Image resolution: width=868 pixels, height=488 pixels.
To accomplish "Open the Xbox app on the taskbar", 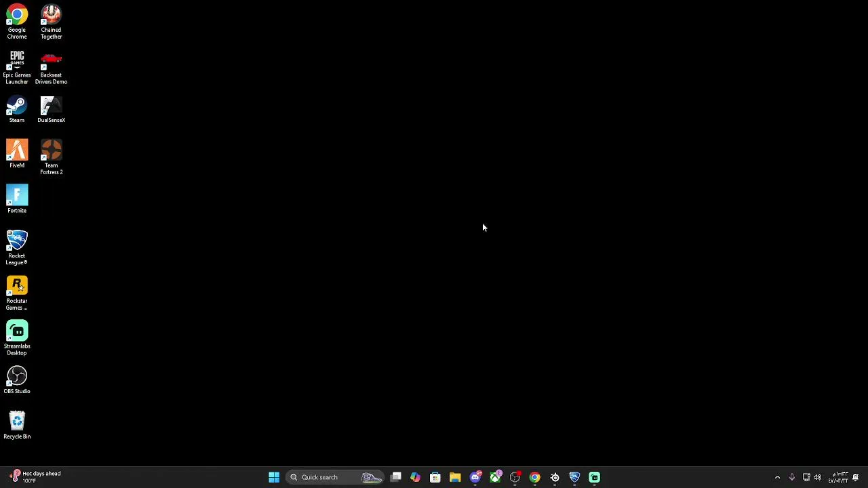I will point(495,477).
